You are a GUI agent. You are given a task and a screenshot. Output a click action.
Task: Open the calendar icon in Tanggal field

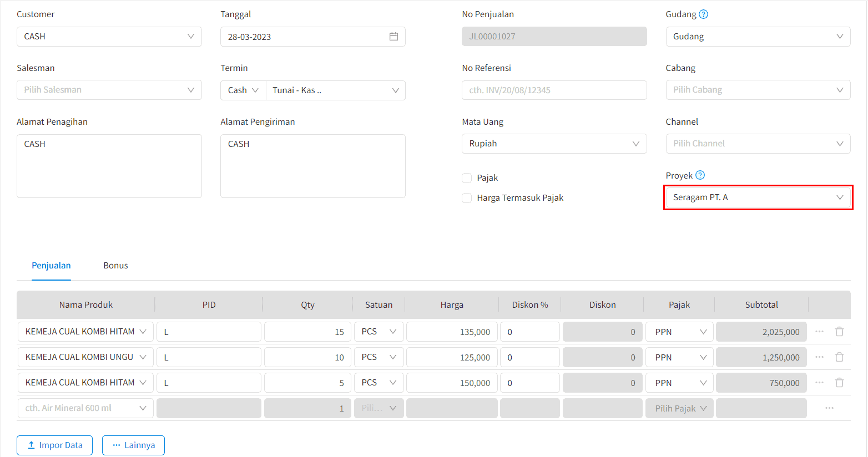pos(393,37)
